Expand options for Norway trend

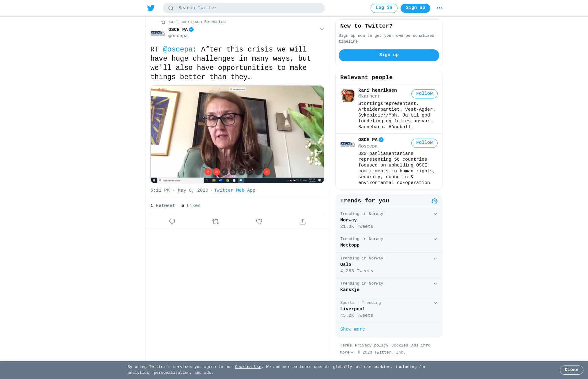point(435,214)
